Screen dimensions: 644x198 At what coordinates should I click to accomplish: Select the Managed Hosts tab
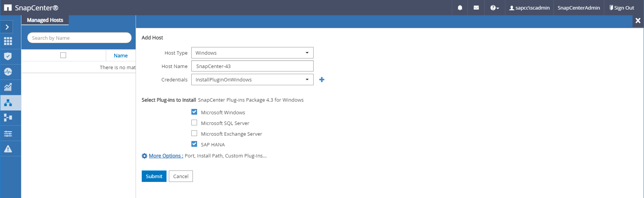click(x=45, y=20)
